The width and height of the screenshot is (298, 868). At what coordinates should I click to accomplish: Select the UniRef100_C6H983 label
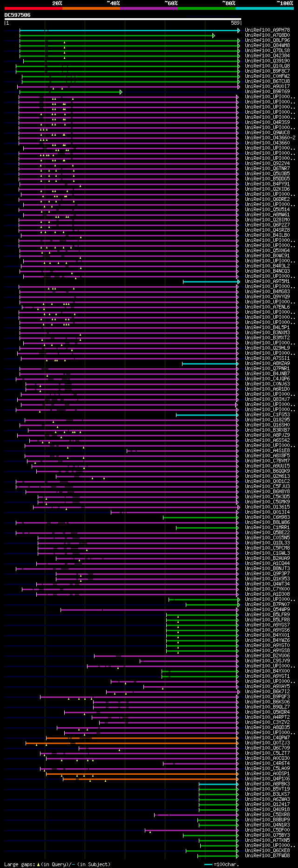(x=267, y=517)
